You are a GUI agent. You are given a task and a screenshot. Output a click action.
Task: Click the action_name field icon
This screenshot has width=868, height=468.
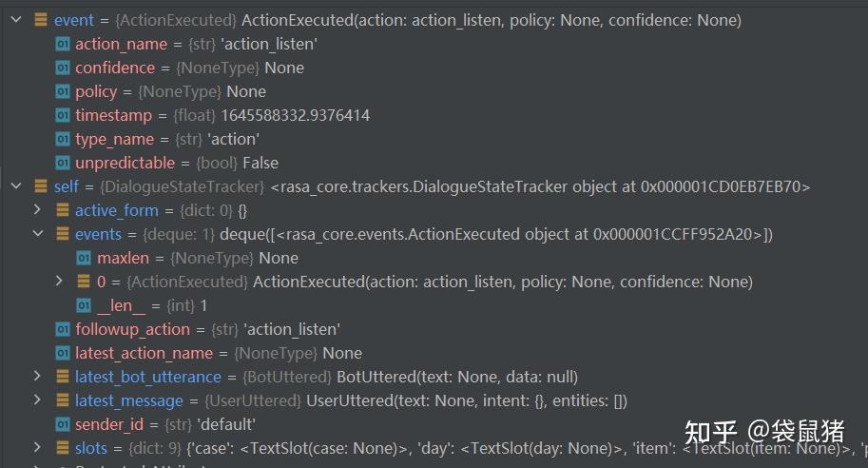click(x=63, y=44)
